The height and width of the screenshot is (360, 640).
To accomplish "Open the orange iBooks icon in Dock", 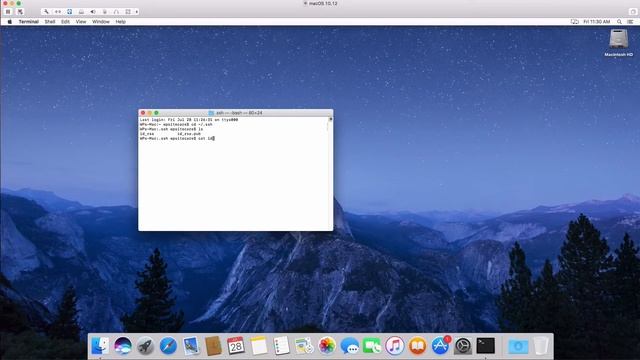I will pos(417,346).
